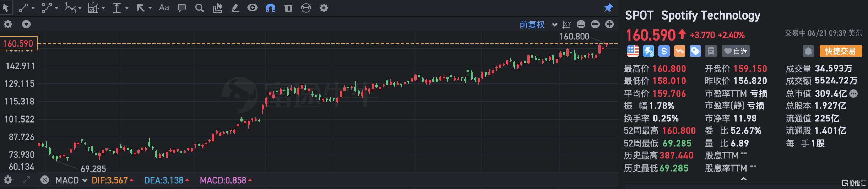
Task: Select the arrow marker tool
Action: pyautogui.click(x=141, y=8)
